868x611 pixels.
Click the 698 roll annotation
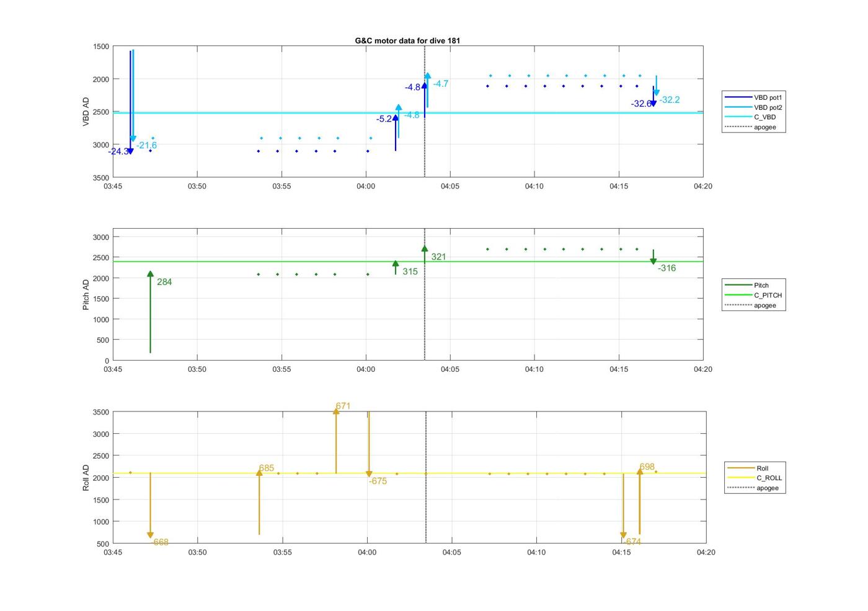[647, 467]
